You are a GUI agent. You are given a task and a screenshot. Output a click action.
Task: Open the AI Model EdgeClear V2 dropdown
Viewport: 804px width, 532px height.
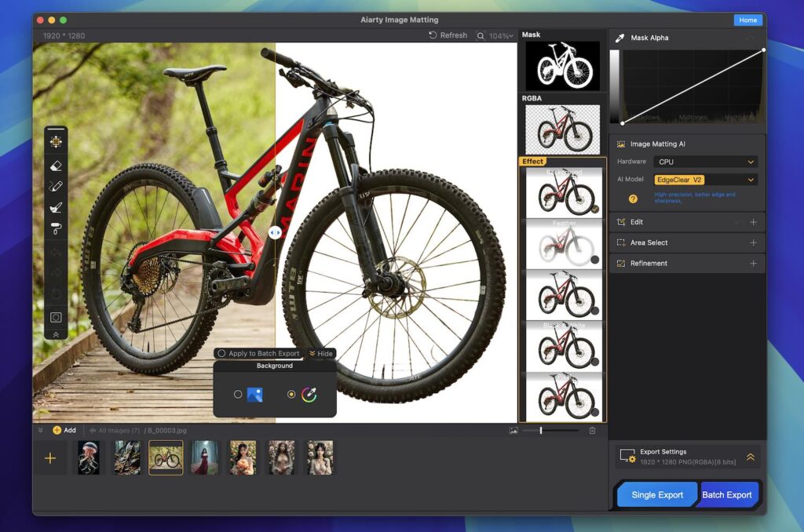(x=706, y=180)
